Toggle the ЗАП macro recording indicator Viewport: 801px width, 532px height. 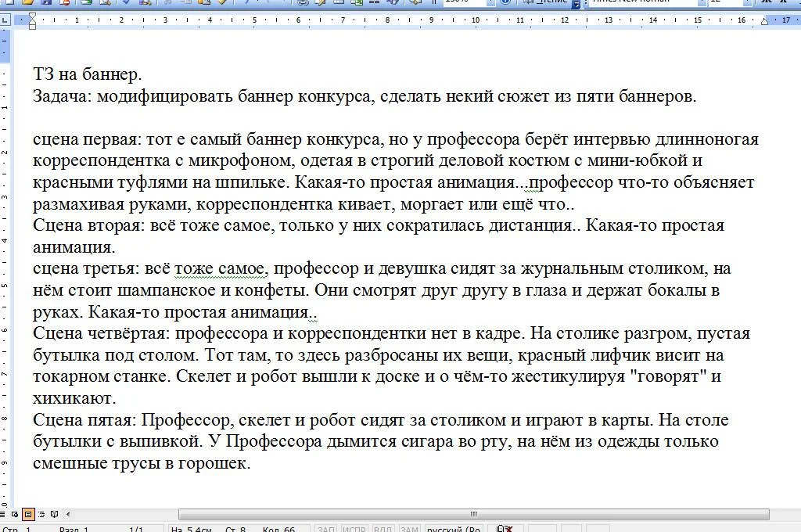click(x=325, y=529)
